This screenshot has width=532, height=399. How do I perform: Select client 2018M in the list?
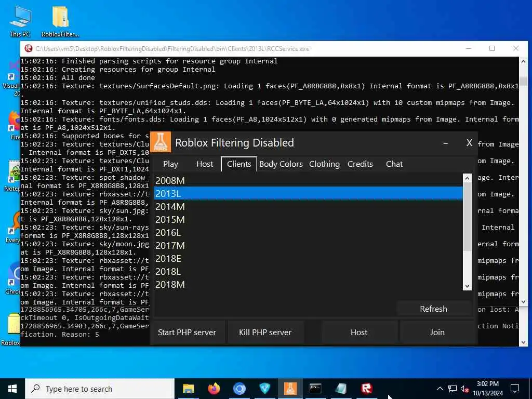click(309, 284)
